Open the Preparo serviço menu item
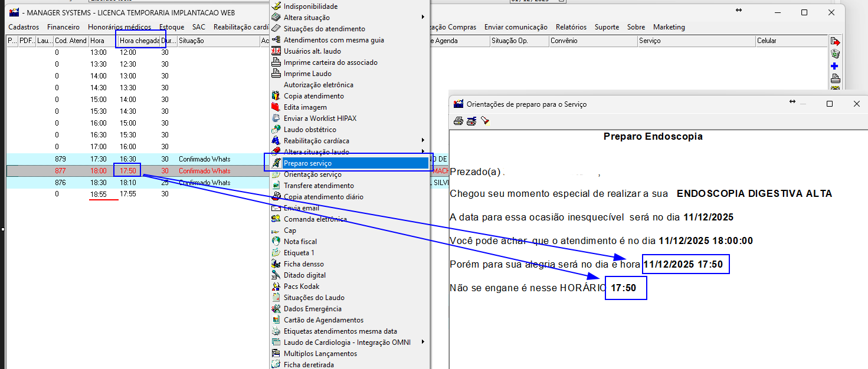 307,163
